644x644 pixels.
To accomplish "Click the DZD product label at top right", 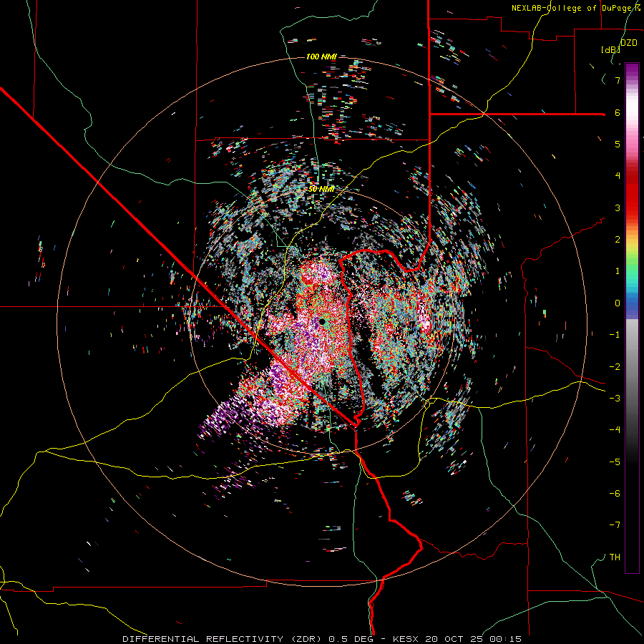I will pyautogui.click(x=629, y=42).
